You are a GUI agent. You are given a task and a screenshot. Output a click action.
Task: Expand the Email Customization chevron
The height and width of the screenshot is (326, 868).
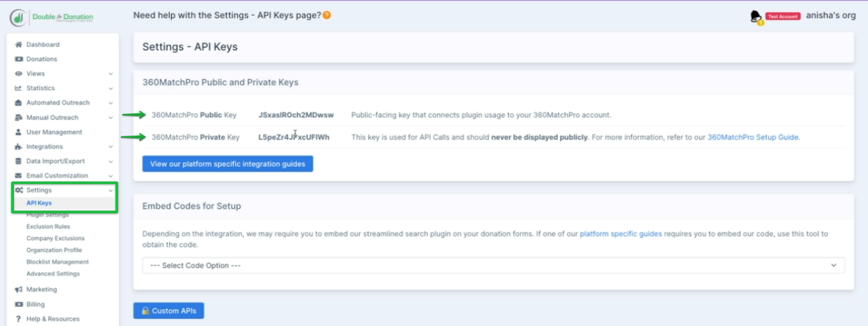pyautogui.click(x=111, y=176)
